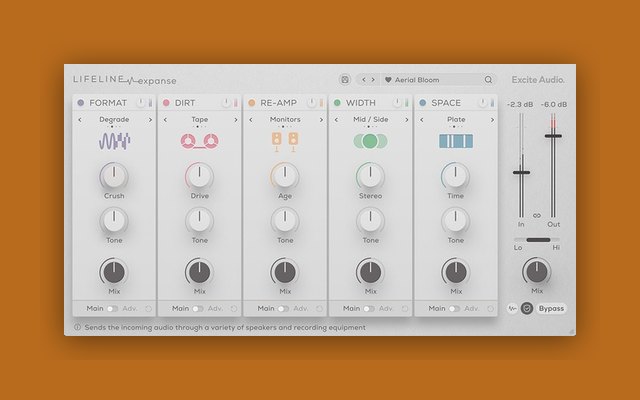This screenshot has height=400, width=640.
Task: Click the Monitors speakers icon in RE-AMP
Action: click(285, 142)
